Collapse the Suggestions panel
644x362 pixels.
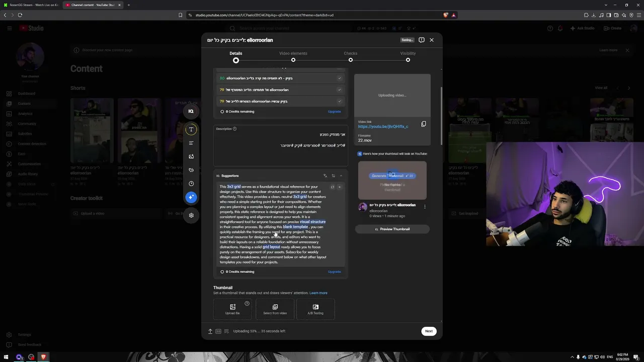pos(341,175)
